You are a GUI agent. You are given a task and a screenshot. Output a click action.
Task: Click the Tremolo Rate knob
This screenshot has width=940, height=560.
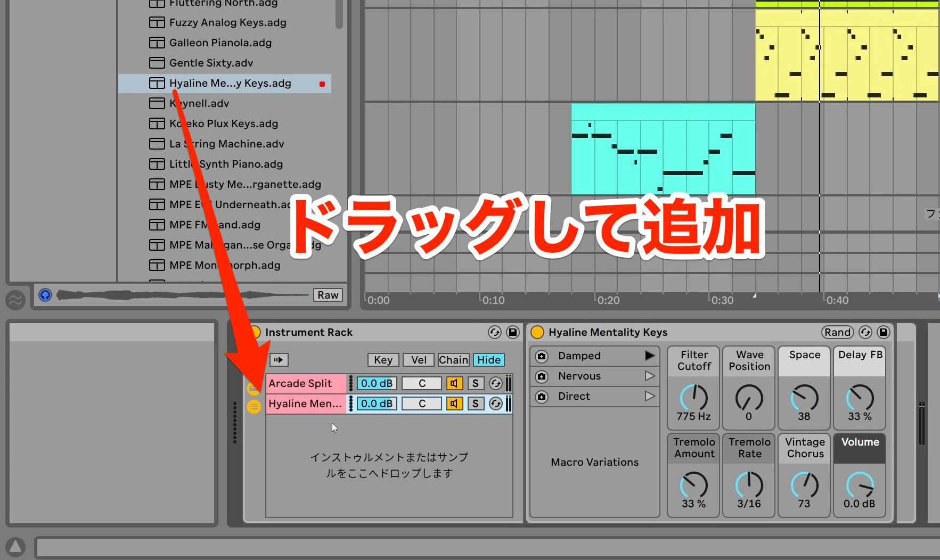(x=749, y=485)
